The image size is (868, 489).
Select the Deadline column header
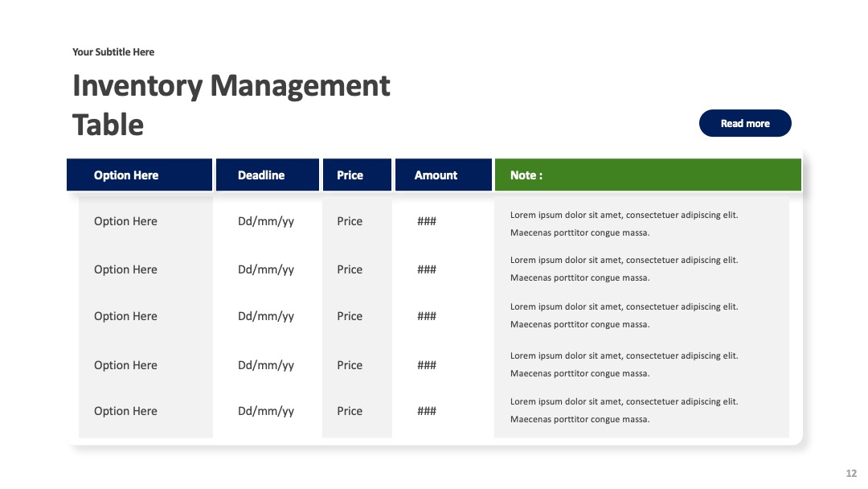268,175
